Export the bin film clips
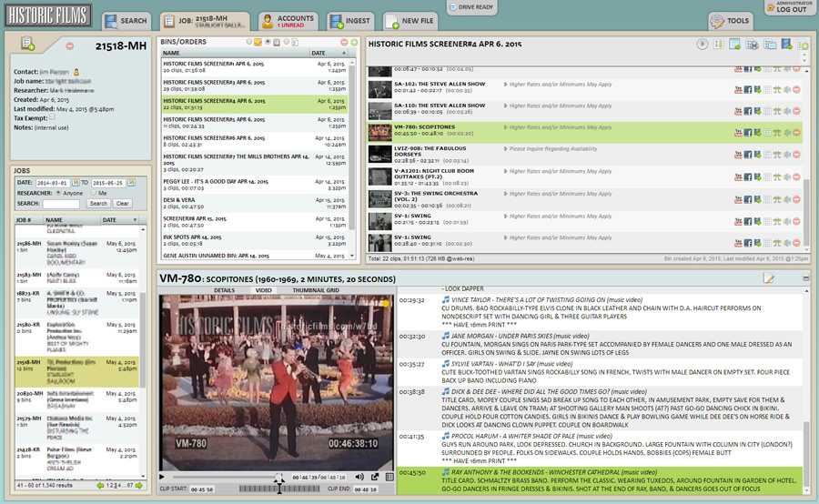This screenshot has width=819, height=504. click(x=787, y=45)
